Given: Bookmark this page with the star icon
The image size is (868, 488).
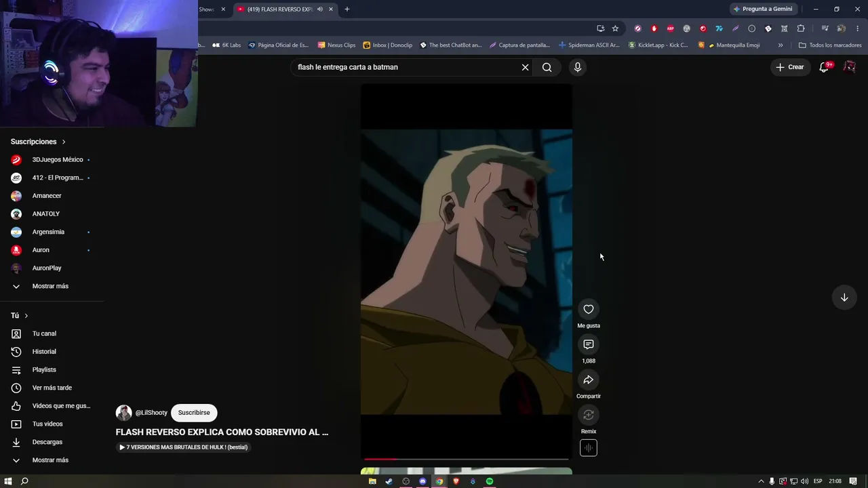Looking at the screenshot, I should click(x=615, y=28).
